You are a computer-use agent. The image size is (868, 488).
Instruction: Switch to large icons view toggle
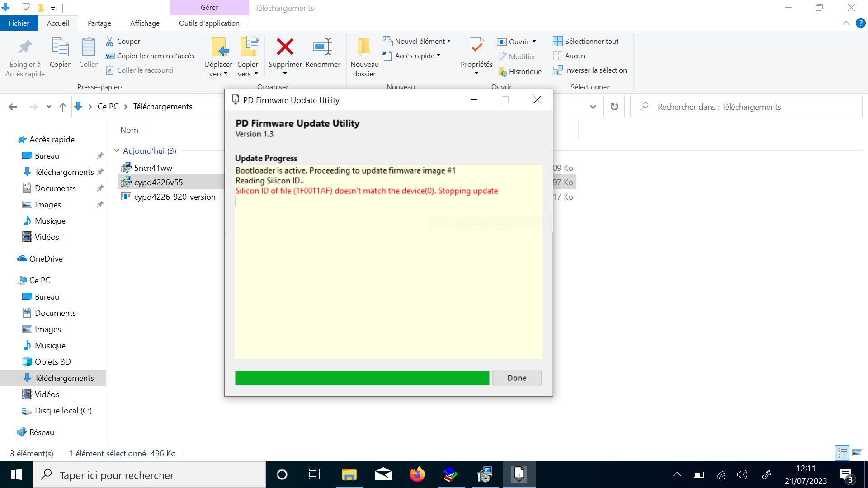(x=857, y=453)
